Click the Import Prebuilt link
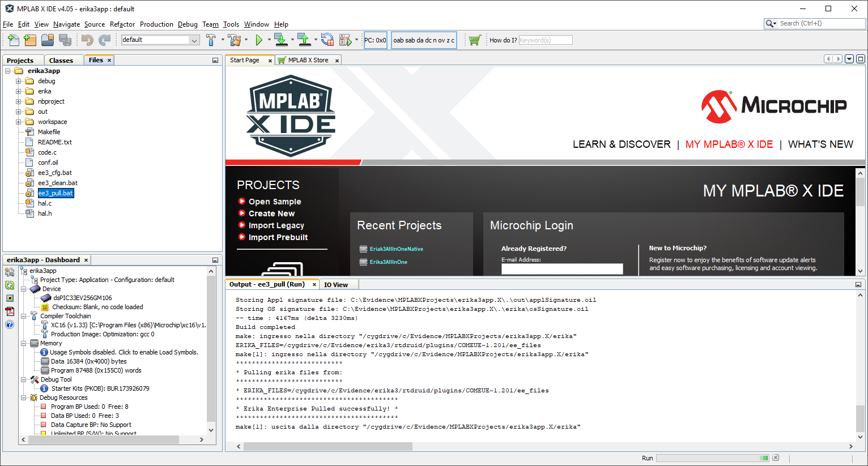 [278, 237]
